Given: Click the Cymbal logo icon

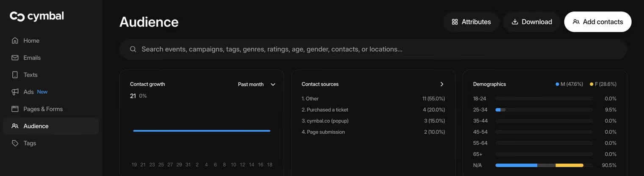Looking at the screenshot, I should click(x=17, y=16).
